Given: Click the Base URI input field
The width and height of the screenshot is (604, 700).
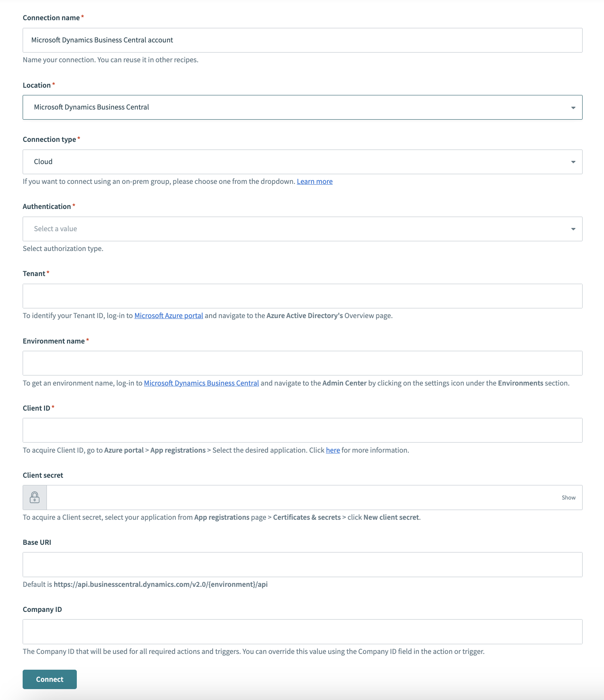Looking at the screenshot, I should coord(302,565).
